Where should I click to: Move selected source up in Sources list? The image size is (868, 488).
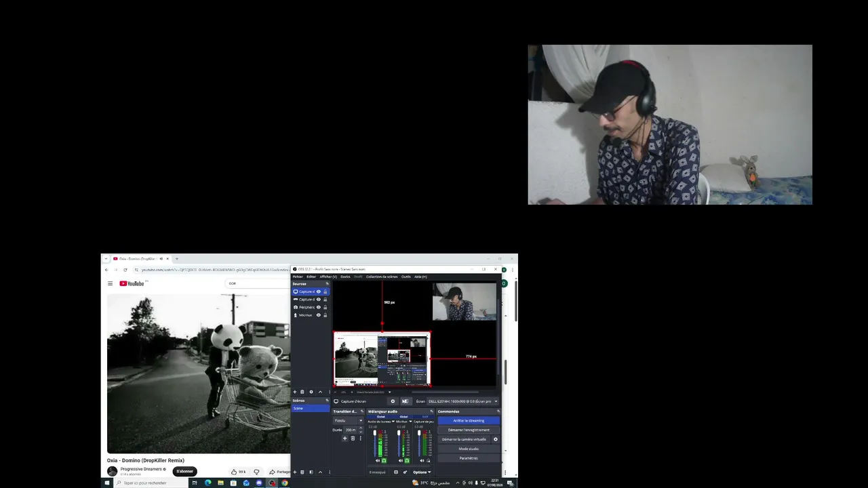click(320, 392)
